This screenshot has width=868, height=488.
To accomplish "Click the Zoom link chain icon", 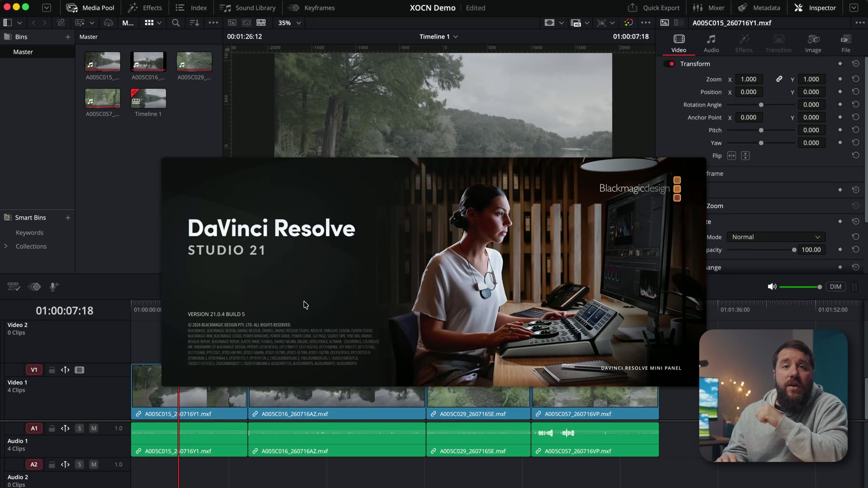I will pyautogui.click(x=779, y=79).
